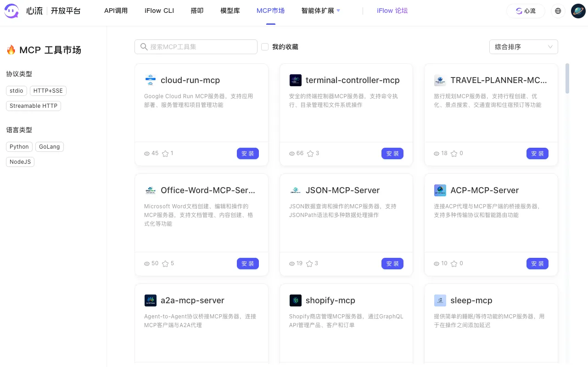The image size is (588, 367).
Task: Toggle the Python language filter
Action: [19, 147]
